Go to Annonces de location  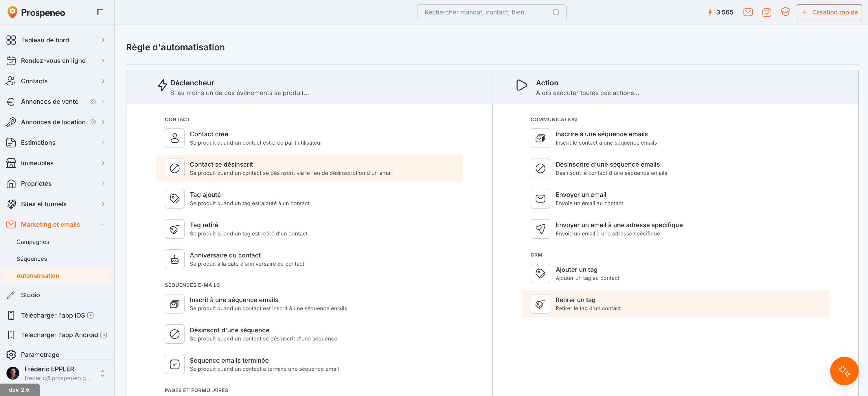(x=53, y=122)
